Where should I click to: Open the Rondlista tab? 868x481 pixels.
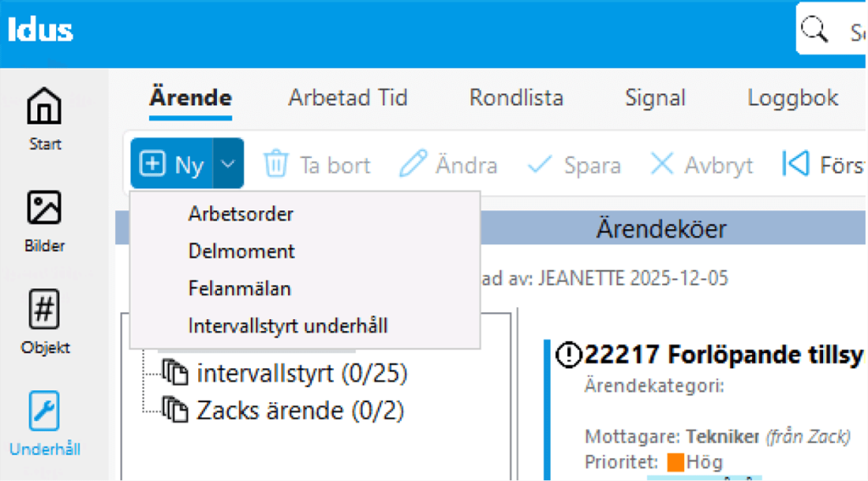516,98
